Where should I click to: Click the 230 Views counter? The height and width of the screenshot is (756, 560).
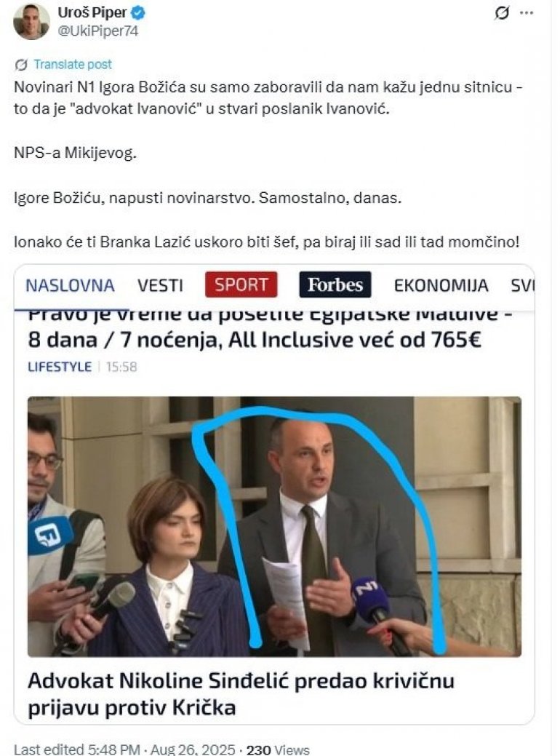[x=278, y=749]
